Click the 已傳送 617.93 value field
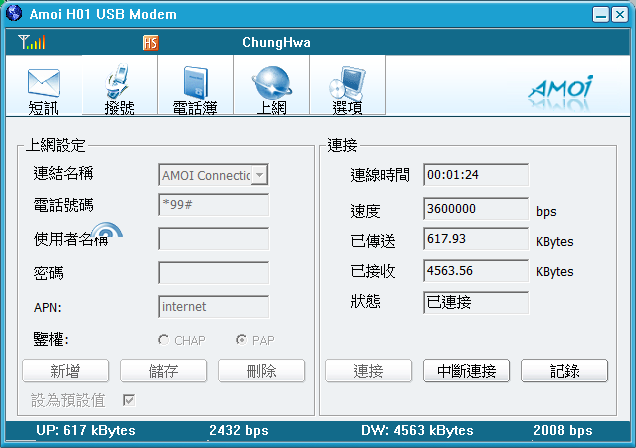This screenshot has width=636, height=448. [476, 239]
